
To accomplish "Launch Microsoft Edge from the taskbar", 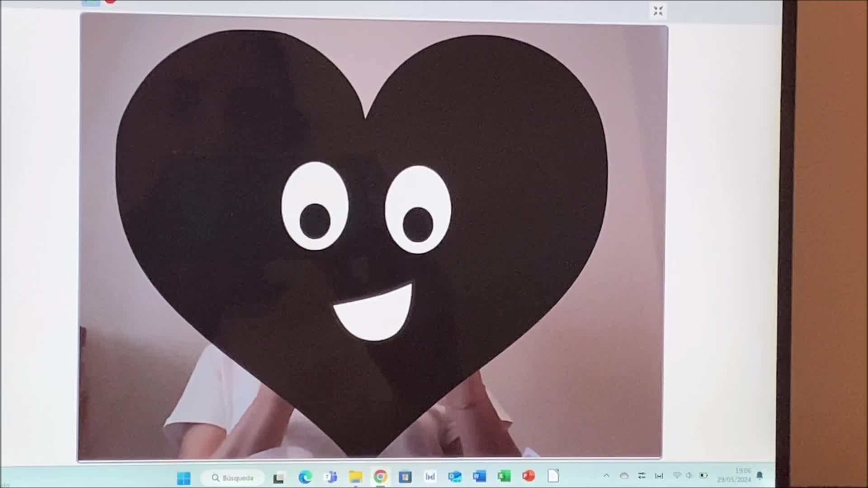I will point(305,477).
